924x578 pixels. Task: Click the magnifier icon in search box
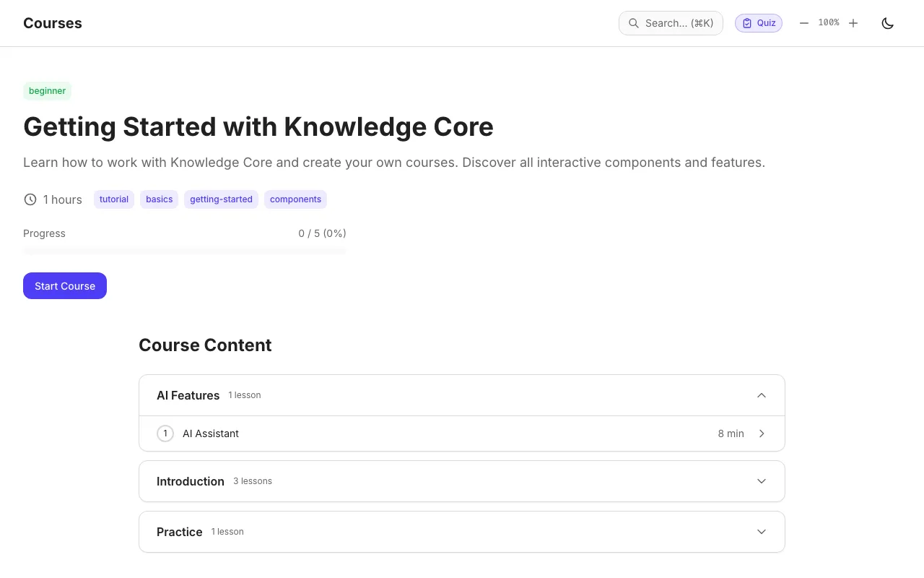(634, 23)
